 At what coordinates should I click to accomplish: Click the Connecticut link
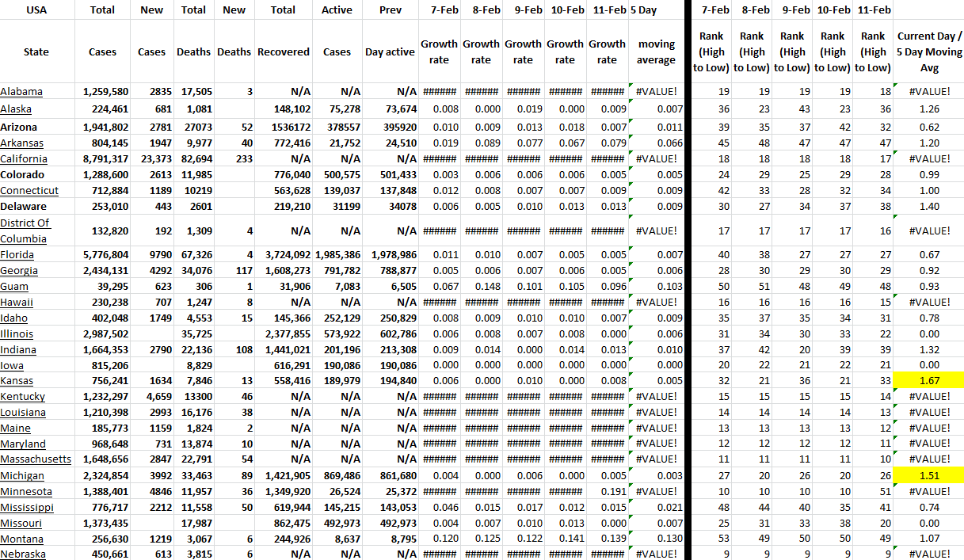[x=29, y=191]
